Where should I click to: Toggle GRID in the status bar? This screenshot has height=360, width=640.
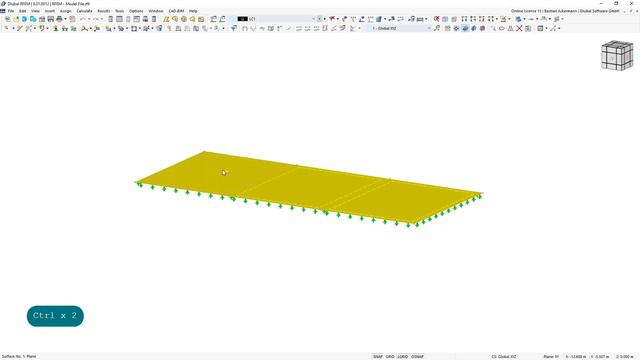pyautogui.click(x=390, y=357)
